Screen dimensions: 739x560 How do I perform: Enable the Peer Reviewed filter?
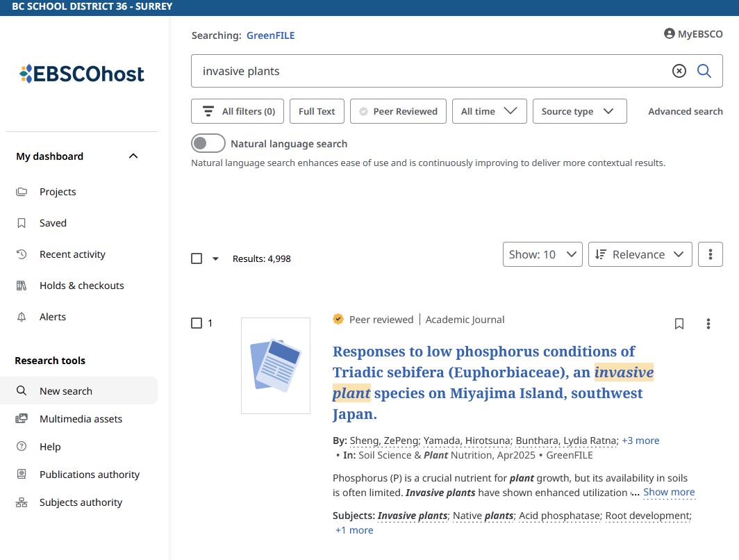[398, 111]
